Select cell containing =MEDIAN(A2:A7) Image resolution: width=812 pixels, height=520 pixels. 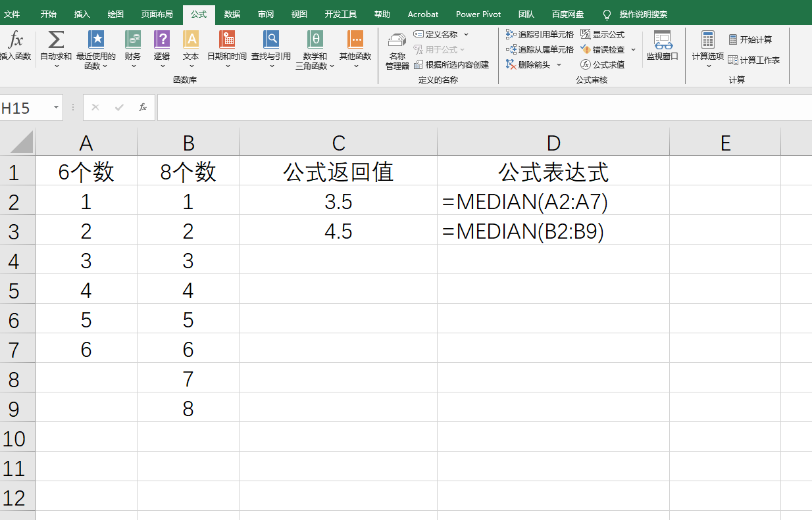coord(553,201)
